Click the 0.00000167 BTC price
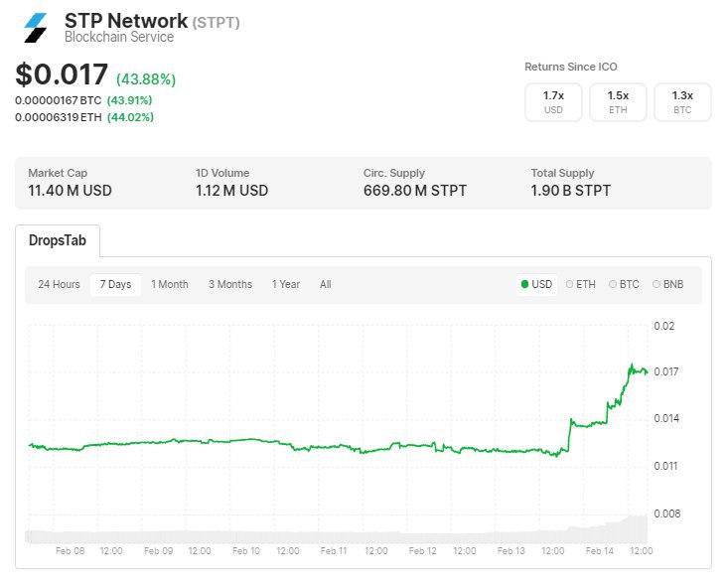Screen dimensions: 728x588 pyautogui.click(x=58, y=100)
